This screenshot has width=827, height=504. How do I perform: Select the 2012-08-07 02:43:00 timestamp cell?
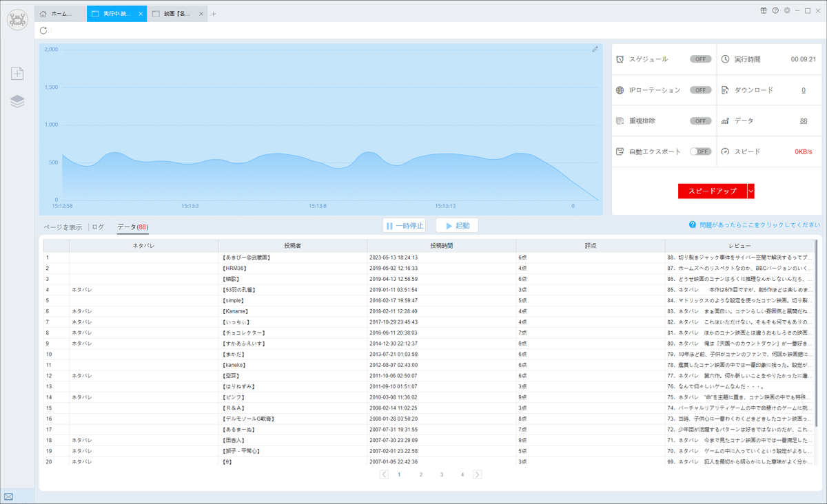441,365
